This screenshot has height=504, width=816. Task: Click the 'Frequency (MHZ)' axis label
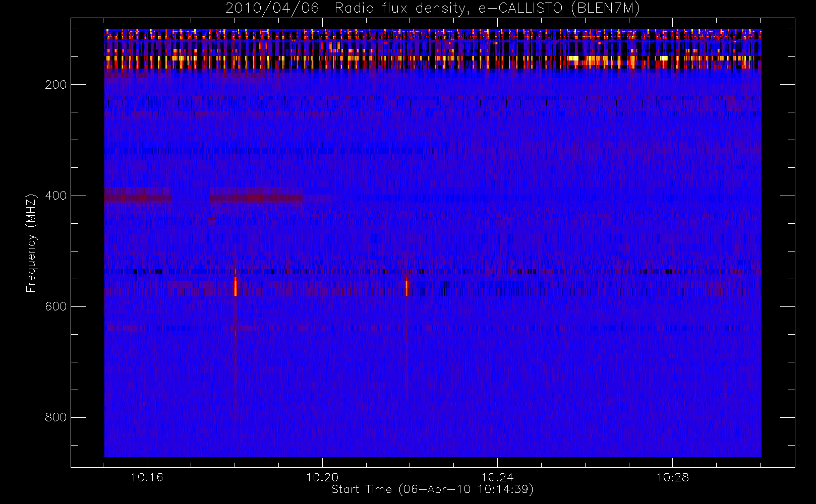point(31,243)
